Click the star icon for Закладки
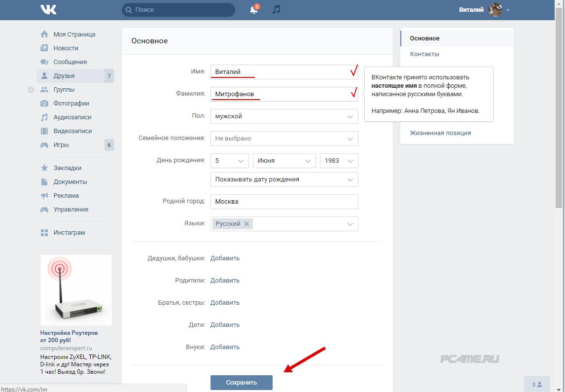Viewport: 565px width, 392px height. pos(44,168)
